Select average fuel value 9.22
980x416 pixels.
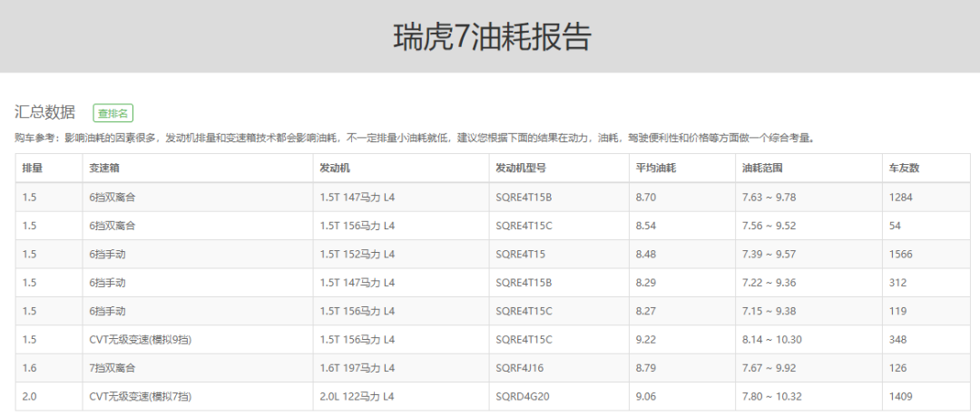(x=646, y=340)
